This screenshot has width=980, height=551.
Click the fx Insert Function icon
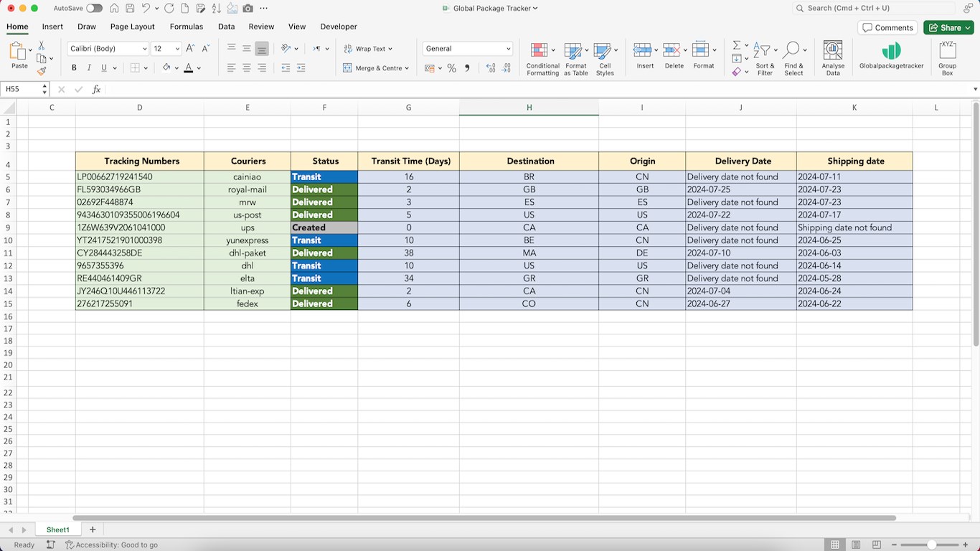coord(96,90)
